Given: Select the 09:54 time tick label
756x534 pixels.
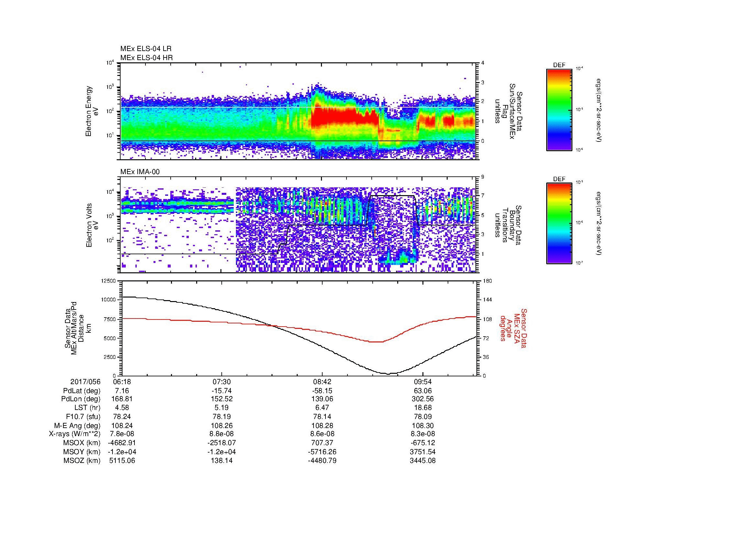Looking at the screenshot, I should (423, 382).
